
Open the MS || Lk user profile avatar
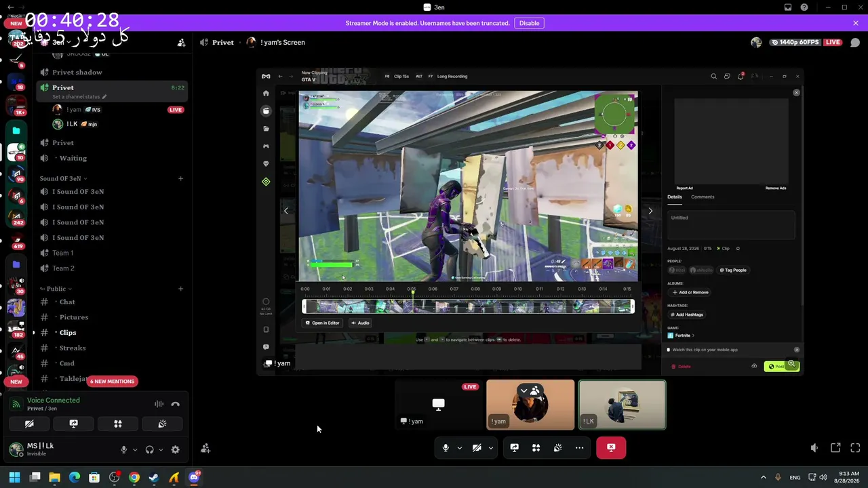coord(16,449)
